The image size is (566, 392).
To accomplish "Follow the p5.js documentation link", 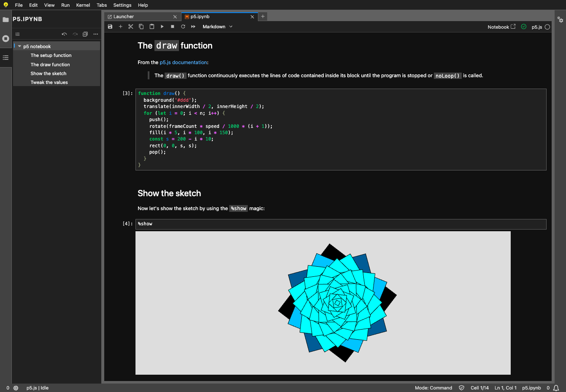I will [183, 62].
